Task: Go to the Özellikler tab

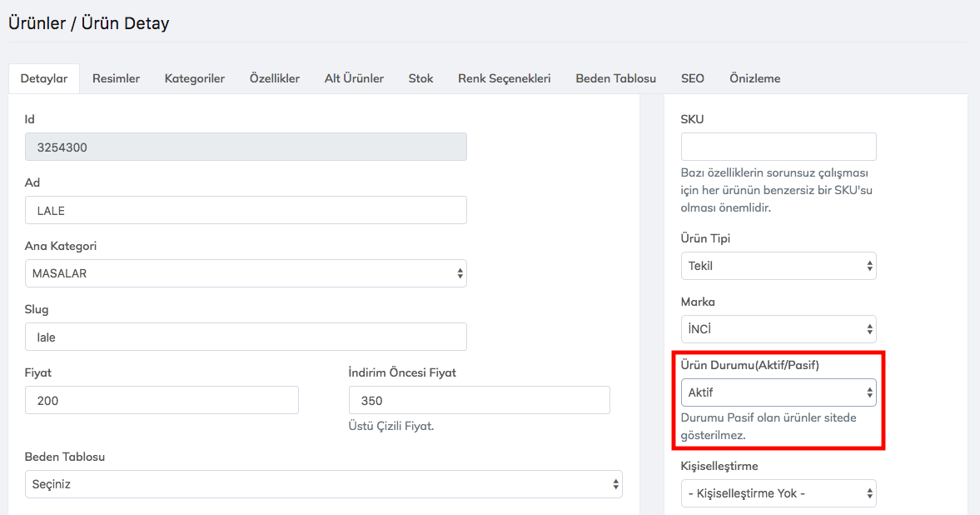Action: pyautogui.click(x=274, y=78)
